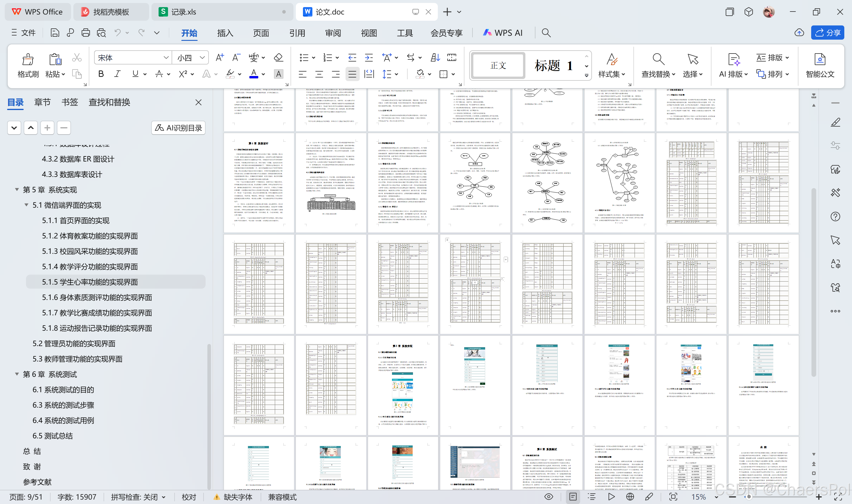The image size is (852, 504).
Task: Collapse 第 5 章 系统实现 tree node
Action: (x=17, y=190)
